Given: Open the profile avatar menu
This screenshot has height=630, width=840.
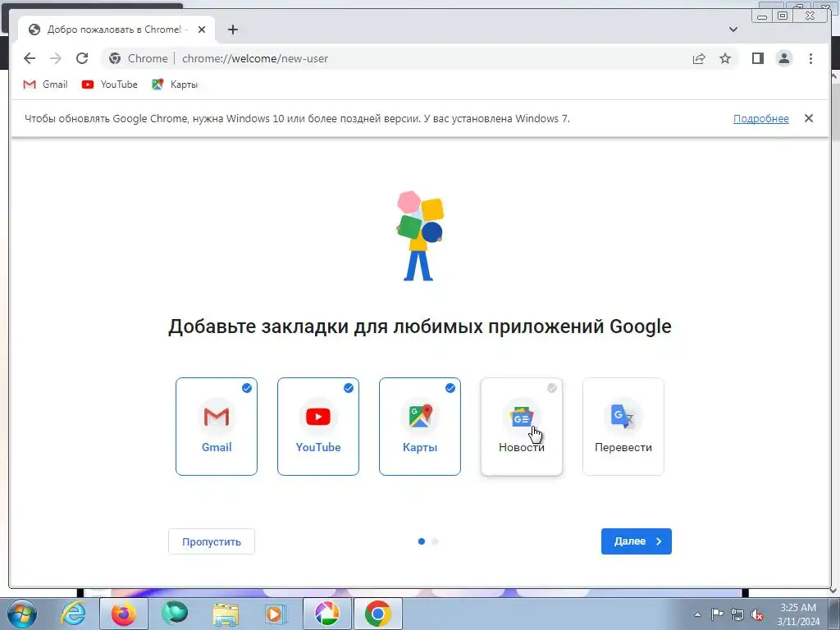Looking at the screenshot, I should [x=783, y=58].
